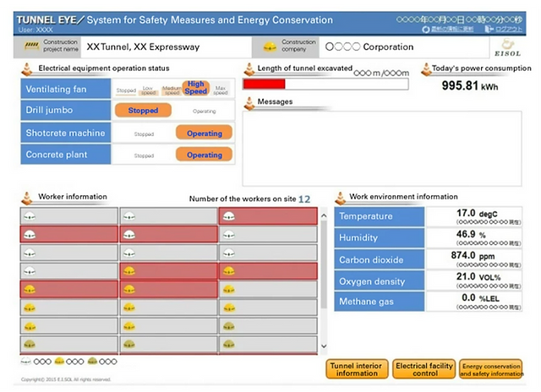Click the yellow helmet icon beside Construction company

(270, 46)
